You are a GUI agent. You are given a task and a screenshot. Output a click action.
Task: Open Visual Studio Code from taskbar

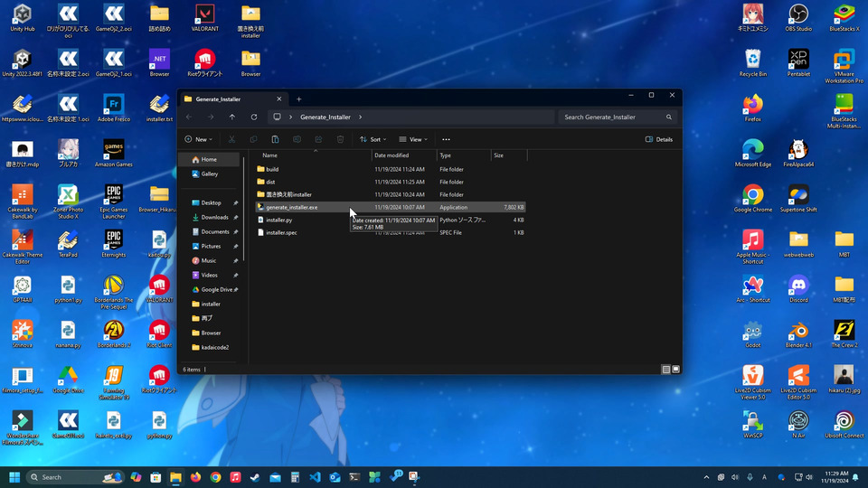[315, 477]
